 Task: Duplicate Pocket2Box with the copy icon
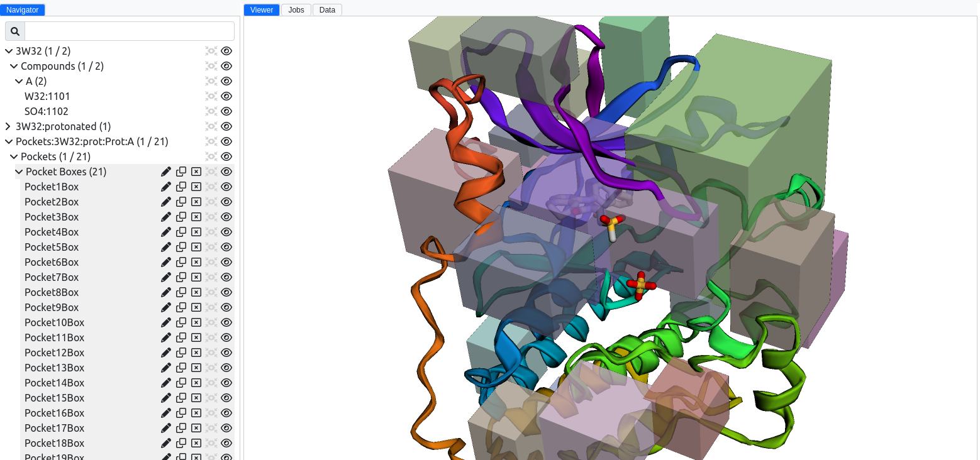click(x=181, y=202)
